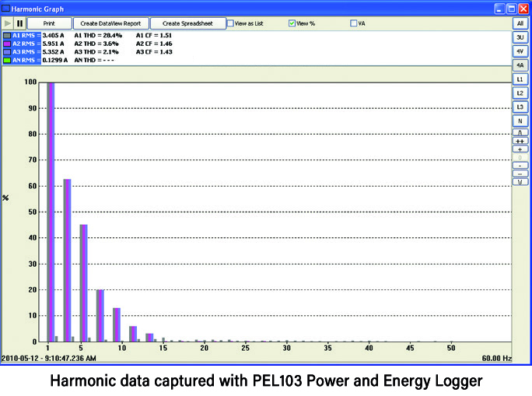Click the single minus zoom-out button
This screenshot has height=396, width=532.
click(x=520, y=166)
